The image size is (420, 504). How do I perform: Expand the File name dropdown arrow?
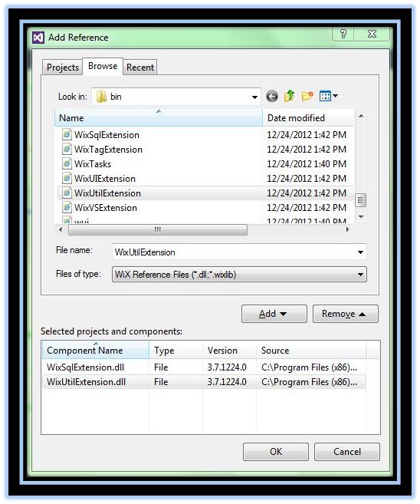[360, 252]
